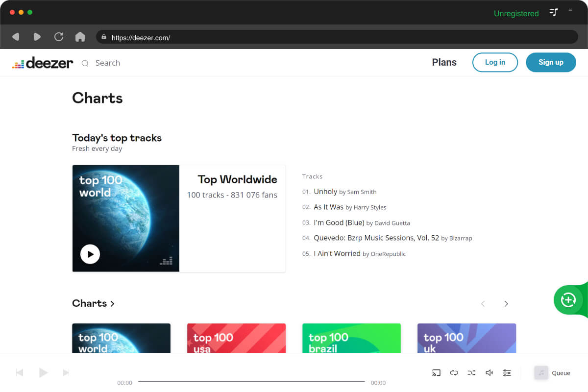
Task: Open the top 100 brazil chart thumbnail
Action: tap(351, 338)
